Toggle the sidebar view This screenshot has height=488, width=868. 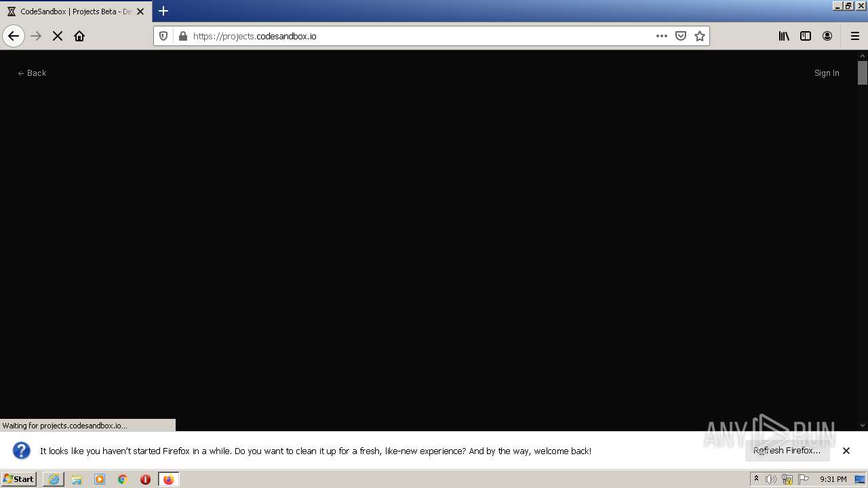806,36
